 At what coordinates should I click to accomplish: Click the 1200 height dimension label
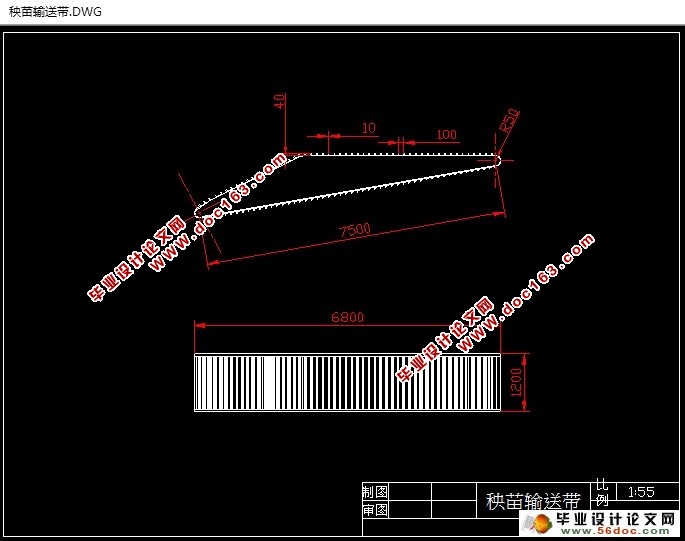click(x=516, y=382)
